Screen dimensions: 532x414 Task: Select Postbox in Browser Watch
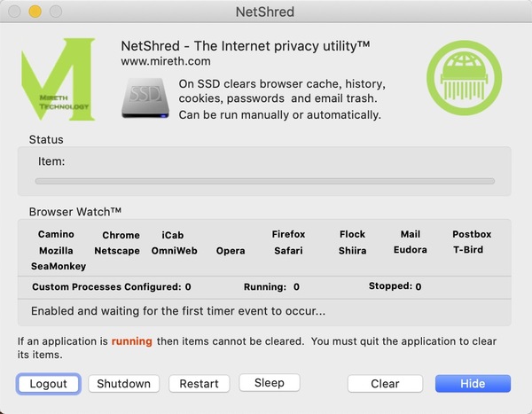click(472, 234)
